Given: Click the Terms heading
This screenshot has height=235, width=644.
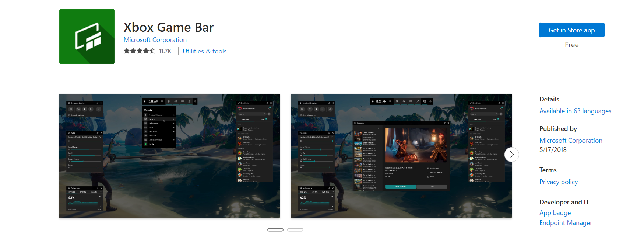Looking at the screenshot, I should click(548, 170).
